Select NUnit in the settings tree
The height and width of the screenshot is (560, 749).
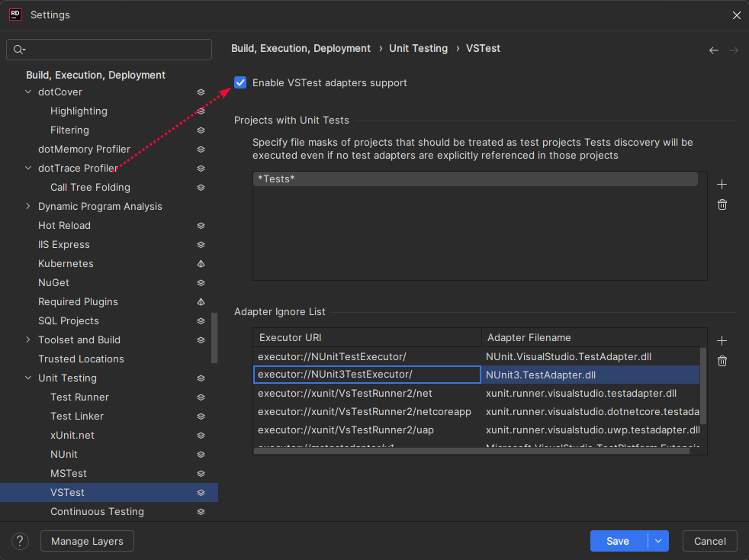pyautogui.click(x=64, y=455)
